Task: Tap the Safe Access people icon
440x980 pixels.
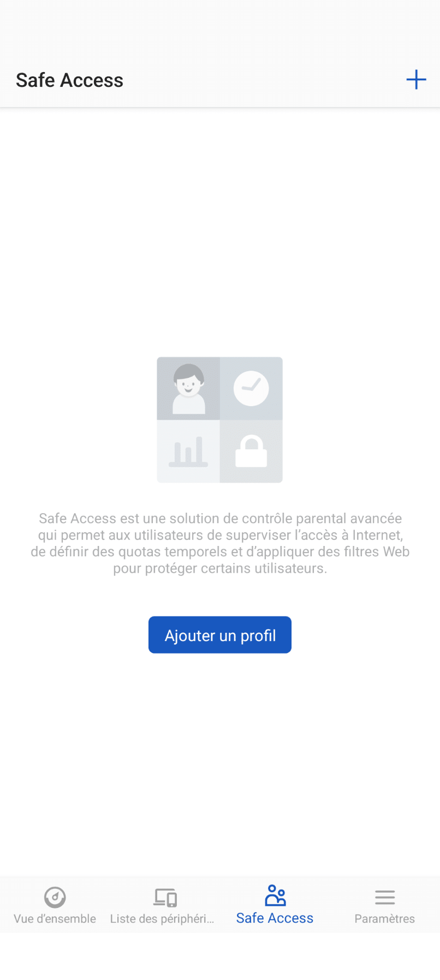Action: (x=275, y=896)
